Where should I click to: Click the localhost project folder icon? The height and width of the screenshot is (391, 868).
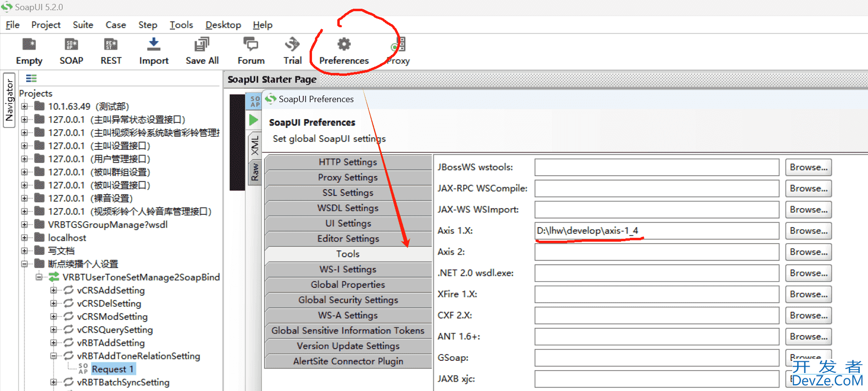40,238
